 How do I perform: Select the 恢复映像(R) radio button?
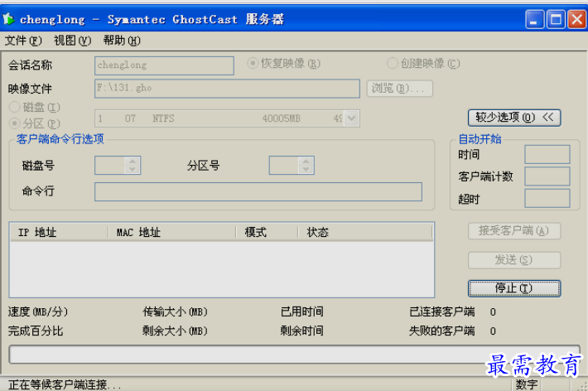click(x=284, y=64)
